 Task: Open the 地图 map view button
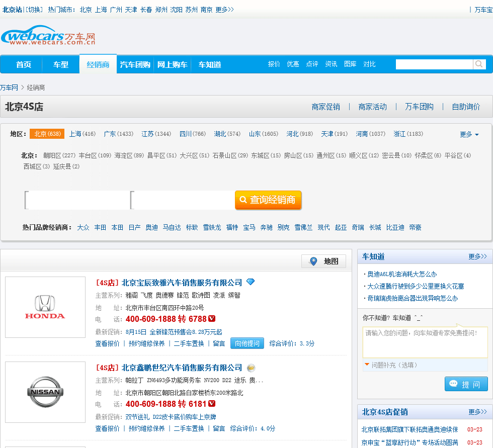pos(323,261)
